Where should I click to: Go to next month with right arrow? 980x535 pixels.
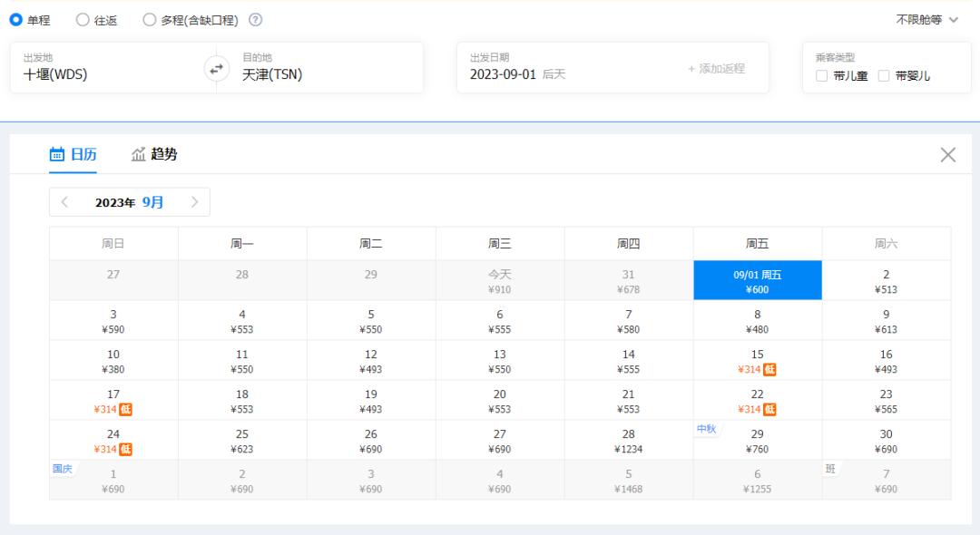(194, 201)
